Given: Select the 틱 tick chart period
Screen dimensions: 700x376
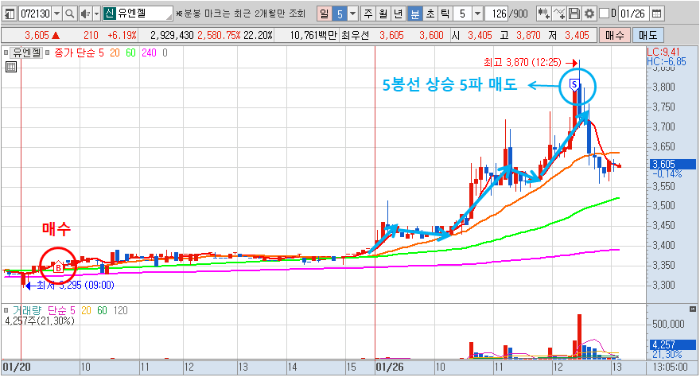Looking at the screenshot, I should tap(445, 14).
